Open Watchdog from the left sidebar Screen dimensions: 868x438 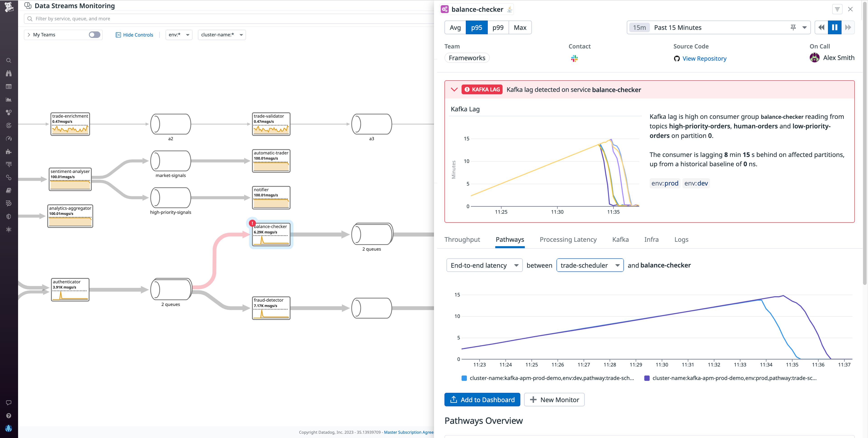pos(9,73)
